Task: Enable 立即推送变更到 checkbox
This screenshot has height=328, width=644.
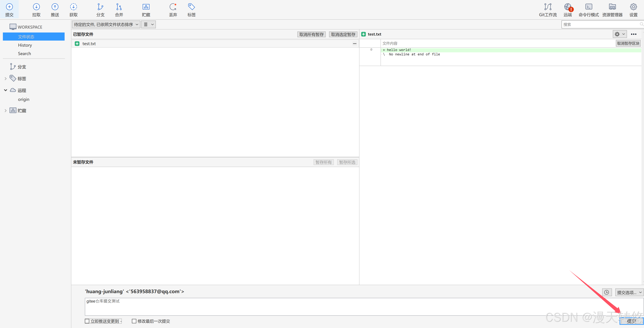Action: (87, 321)
